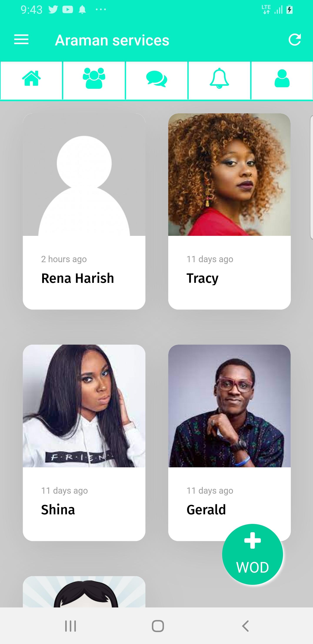Select the Rena Harish name label

click(77, 278)
